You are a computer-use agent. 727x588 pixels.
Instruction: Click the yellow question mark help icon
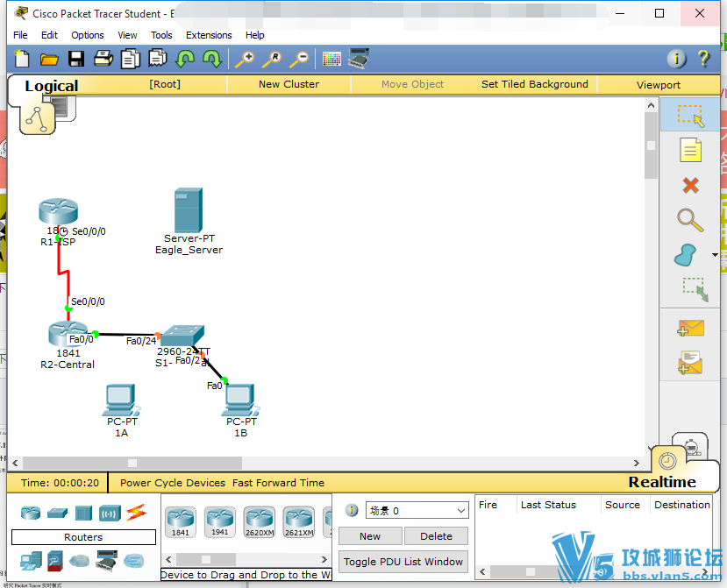coord(703,59)
